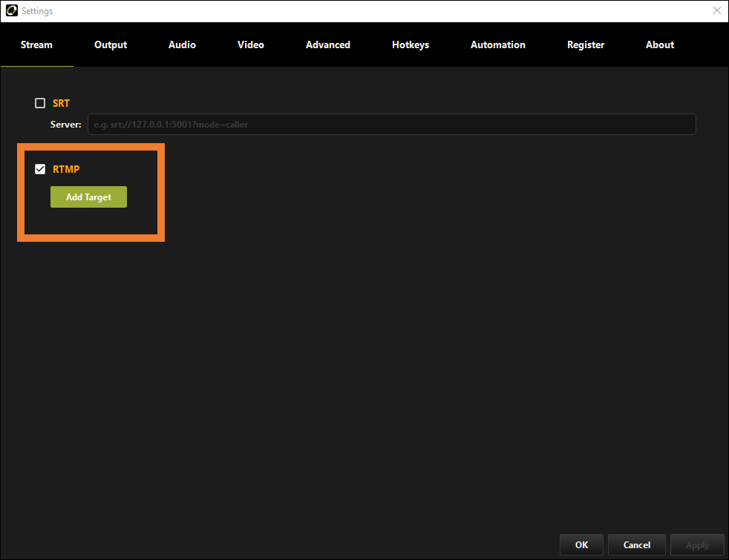
Task: Click the Server: label
Action: tap(65, 125)
